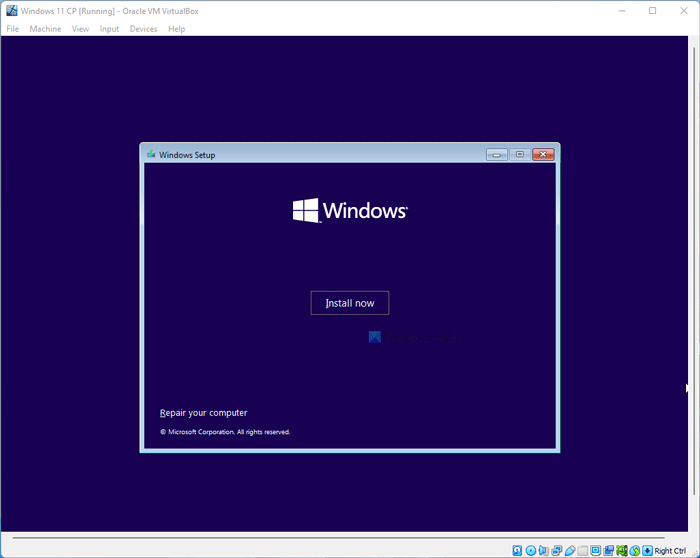Viewport: 700px width, 558px height.
Task: Click the VirtualBox icon in the title bar
Action: tap(12, 11)
